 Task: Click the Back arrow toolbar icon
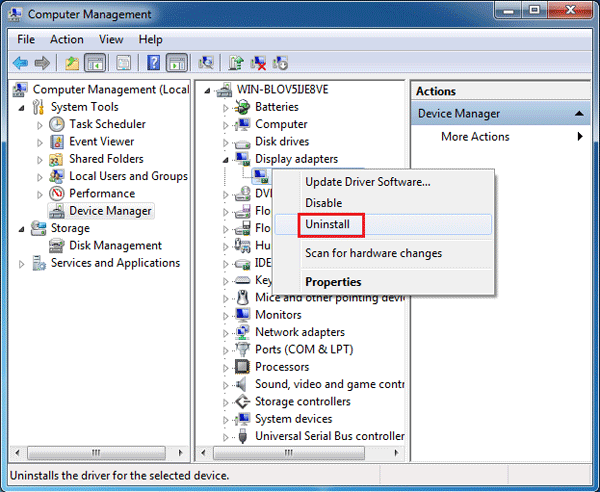pyautogui.click(x=20, y=63)
